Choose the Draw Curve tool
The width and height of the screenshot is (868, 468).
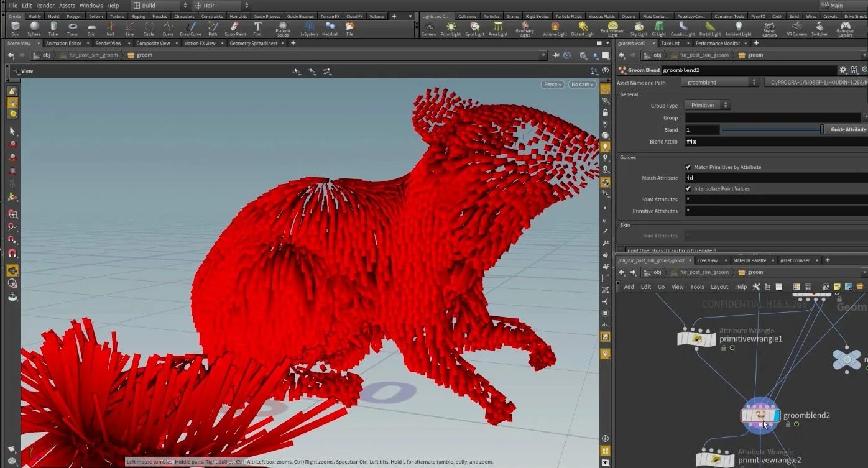190,28
